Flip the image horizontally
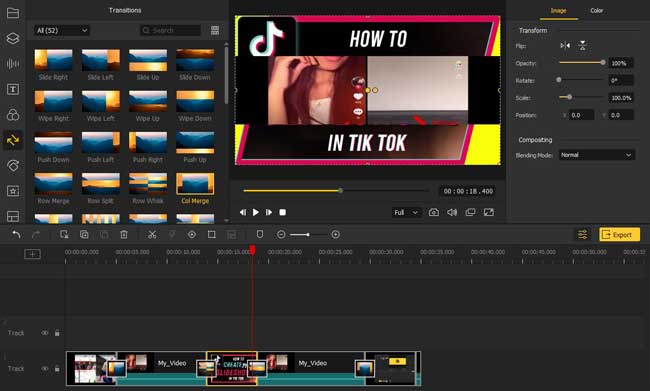This screenshot has height=391, width=650. [565, 46]
